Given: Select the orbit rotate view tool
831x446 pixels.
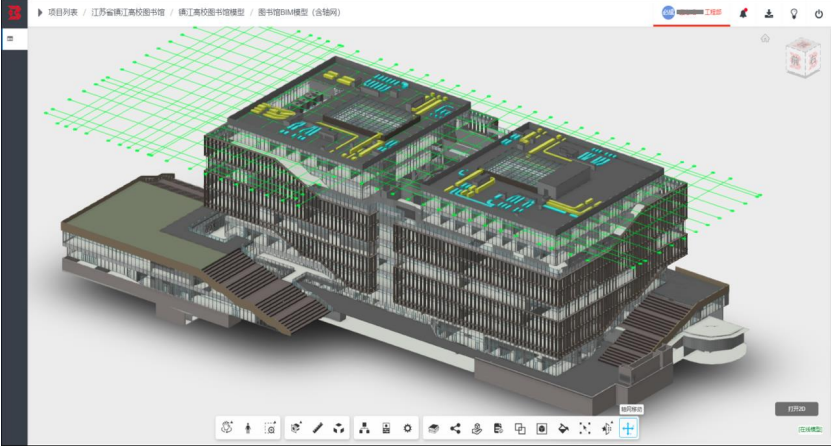Looking at the screenshot, I should point(227,427).
